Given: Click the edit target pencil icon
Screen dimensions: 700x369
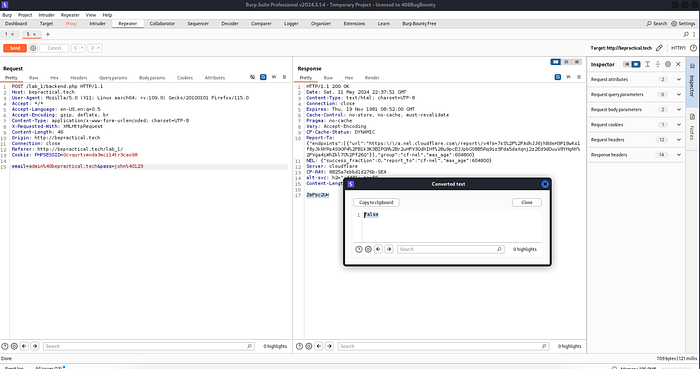Looking at the screenshot, I should click(659, 48).
